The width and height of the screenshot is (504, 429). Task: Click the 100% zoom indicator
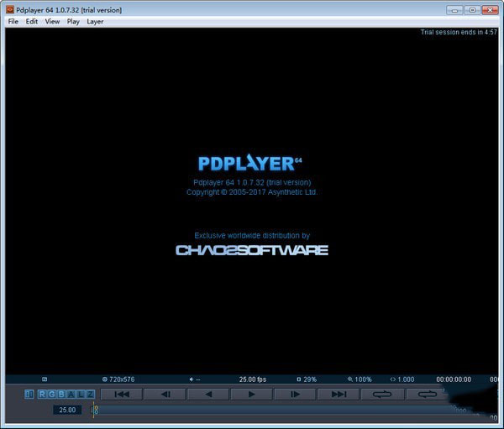coord(360,379)
